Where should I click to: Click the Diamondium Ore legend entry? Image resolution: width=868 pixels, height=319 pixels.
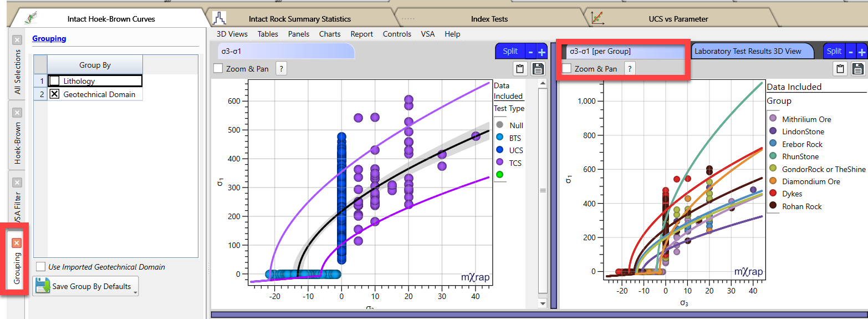(x=811, y=181)
